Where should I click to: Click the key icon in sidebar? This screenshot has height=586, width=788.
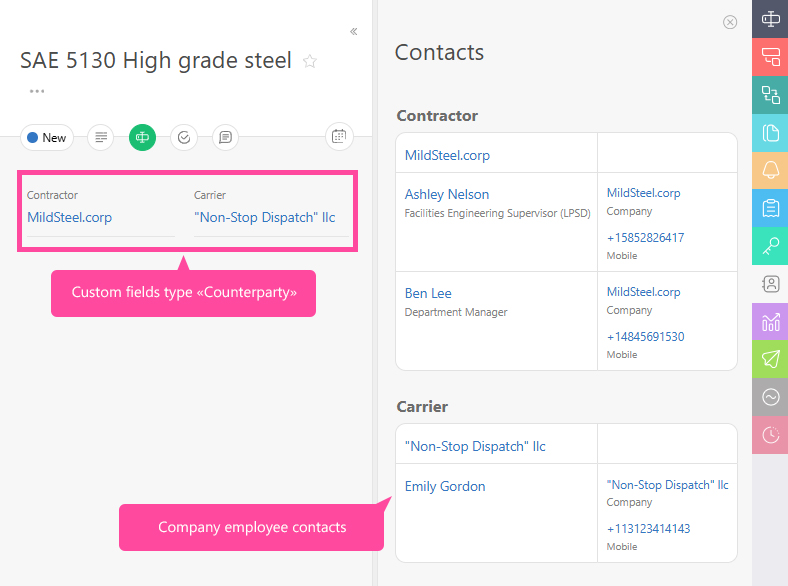point(770,246)
